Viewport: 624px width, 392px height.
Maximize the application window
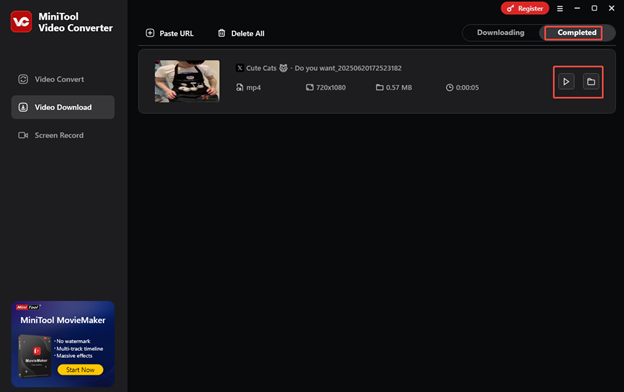[x=594, y=8]
